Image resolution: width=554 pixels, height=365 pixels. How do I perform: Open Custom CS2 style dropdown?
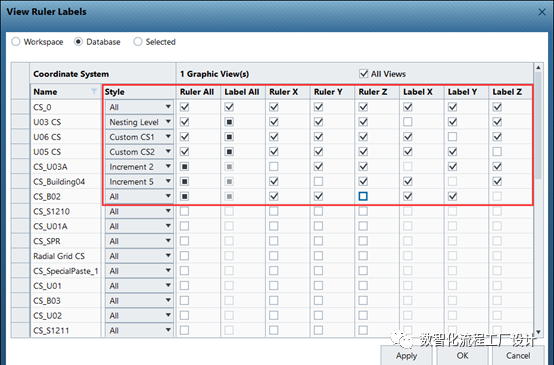(139, 152)
